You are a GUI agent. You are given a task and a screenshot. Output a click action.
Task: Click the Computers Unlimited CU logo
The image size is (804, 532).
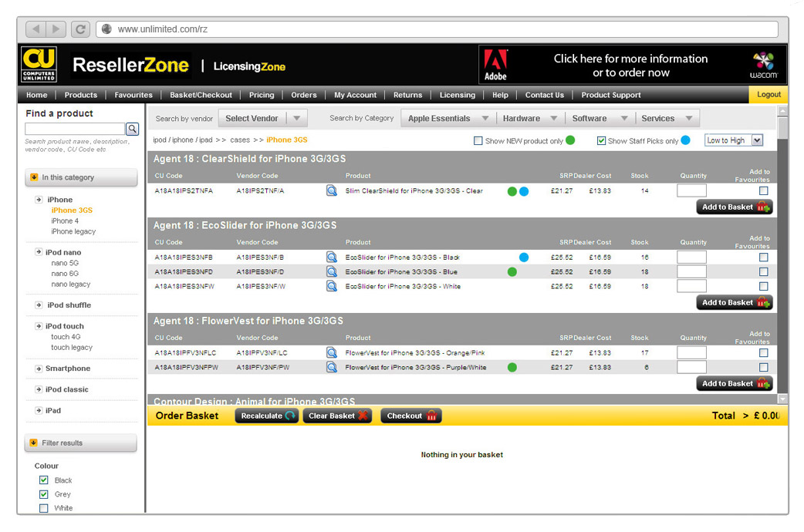coord(39,64)
